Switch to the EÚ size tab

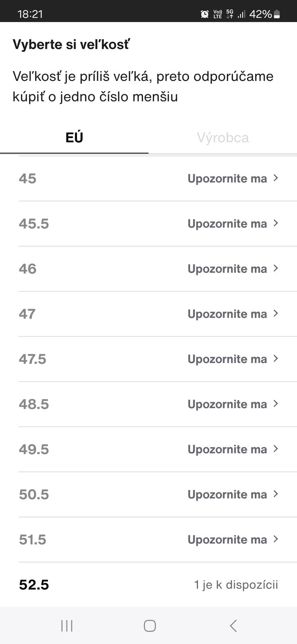(74, 138)
